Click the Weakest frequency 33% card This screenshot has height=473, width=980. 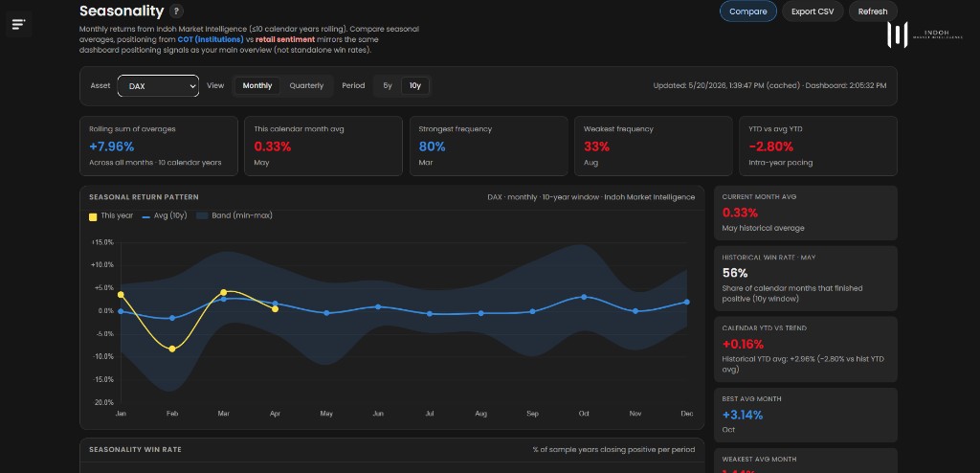coord(653,146)
